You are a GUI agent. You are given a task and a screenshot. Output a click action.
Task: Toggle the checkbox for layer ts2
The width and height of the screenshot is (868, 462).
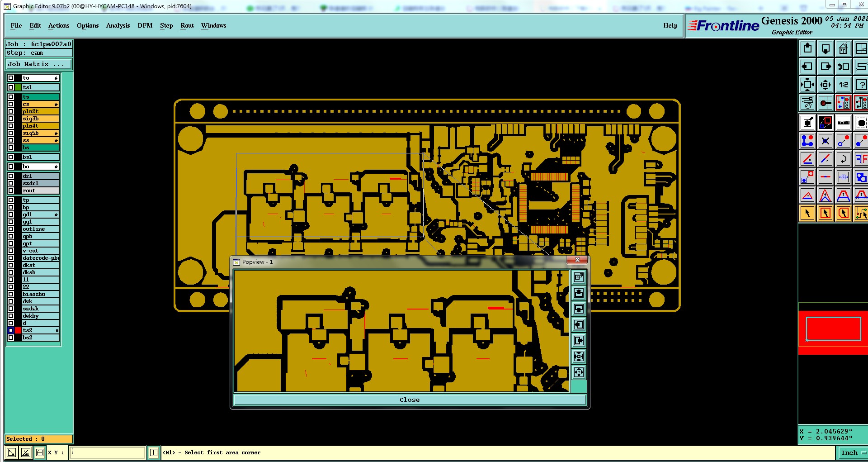coord(11,330)
